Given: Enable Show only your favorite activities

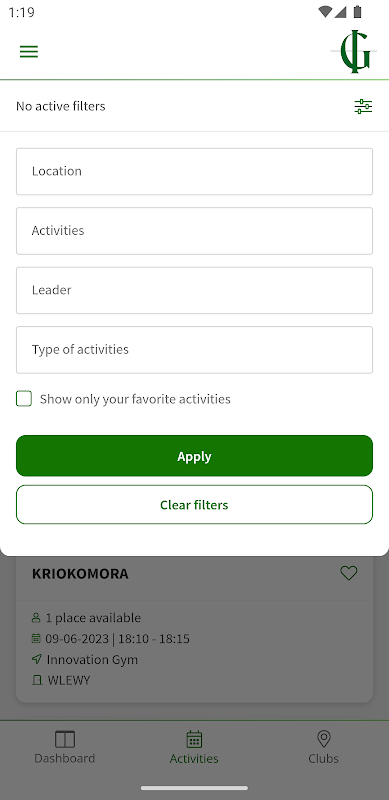Looking at the screenshot, I should click(24, 398).
